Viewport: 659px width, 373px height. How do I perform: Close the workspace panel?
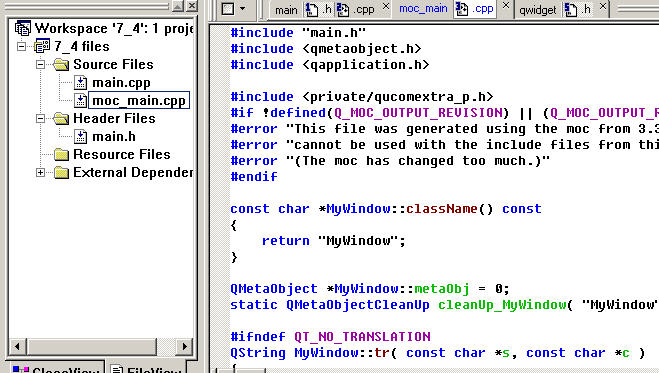coord(192,5)
